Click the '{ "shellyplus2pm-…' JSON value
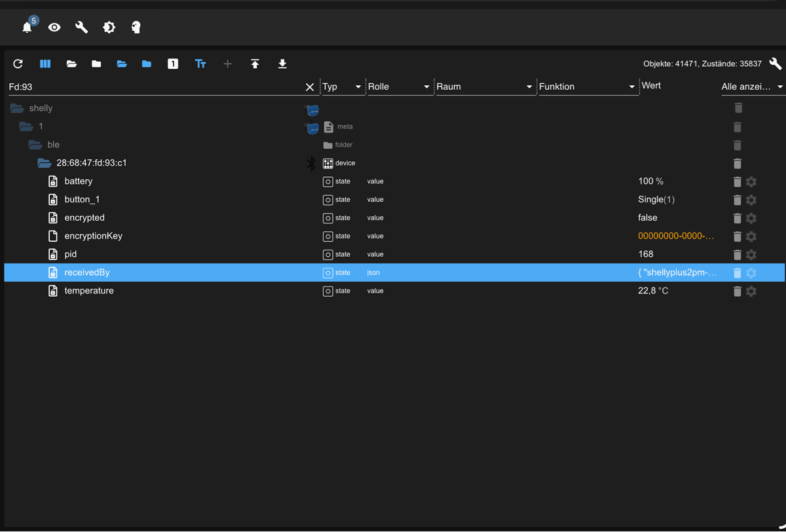The height and width of the screenshot is (532, 786). pyautogui.click(x=677, y=273)
